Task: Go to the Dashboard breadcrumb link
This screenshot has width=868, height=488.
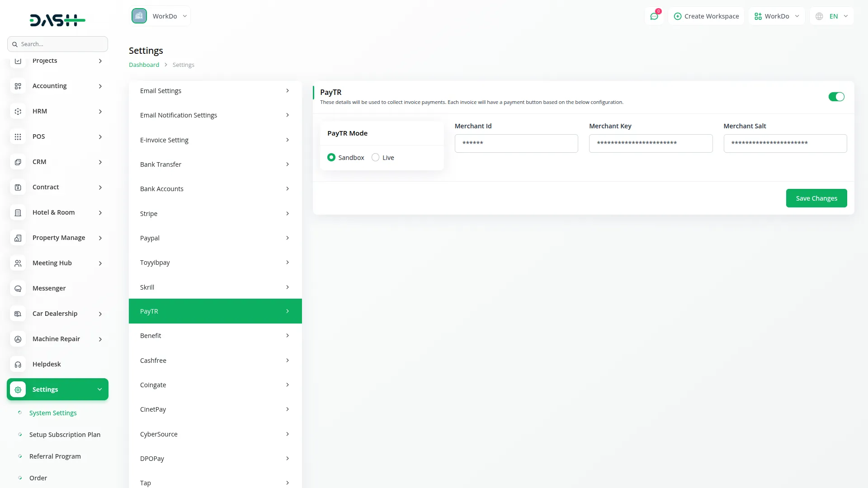Action: click(x=144, y=65)
